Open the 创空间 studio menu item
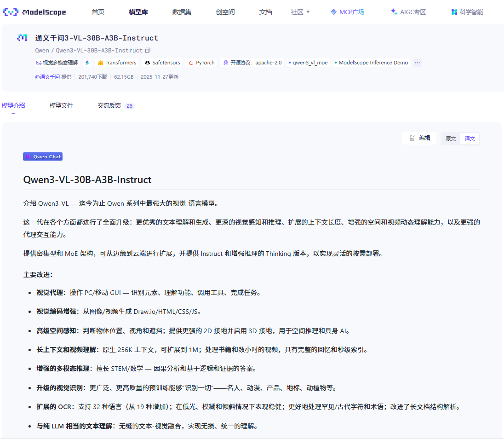 click(225, 12)
